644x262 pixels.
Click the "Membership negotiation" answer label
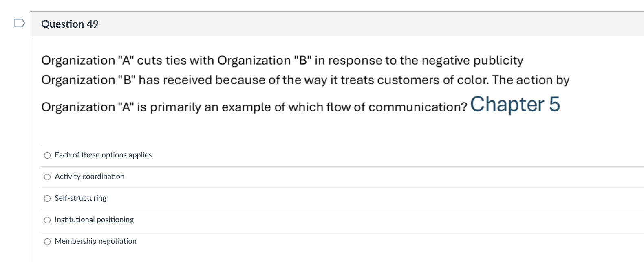pyautogui.click(x=95, y=241)
